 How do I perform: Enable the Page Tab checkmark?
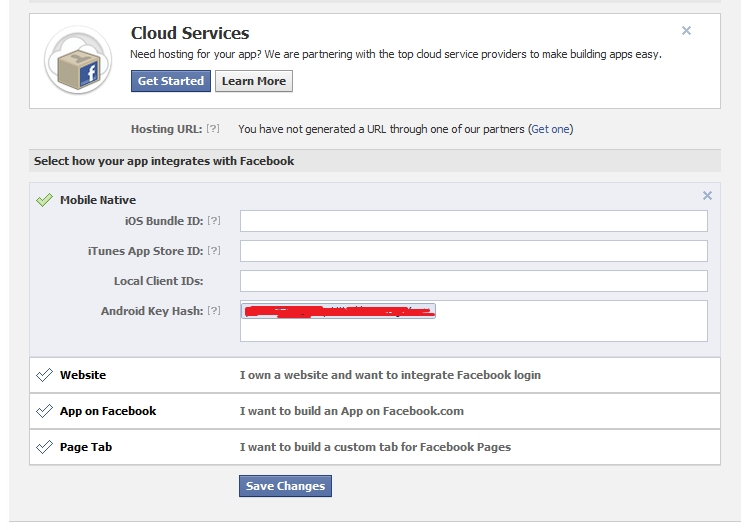44,447
